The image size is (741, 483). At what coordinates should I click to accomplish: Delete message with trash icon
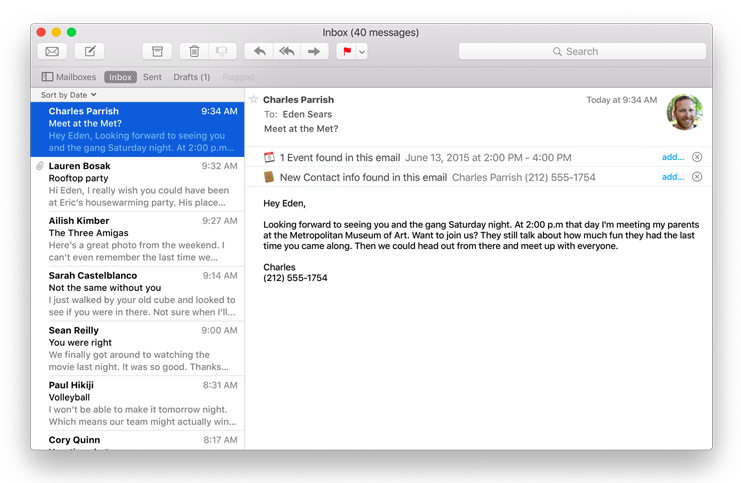pyautogui.click(x=194, y=51)
